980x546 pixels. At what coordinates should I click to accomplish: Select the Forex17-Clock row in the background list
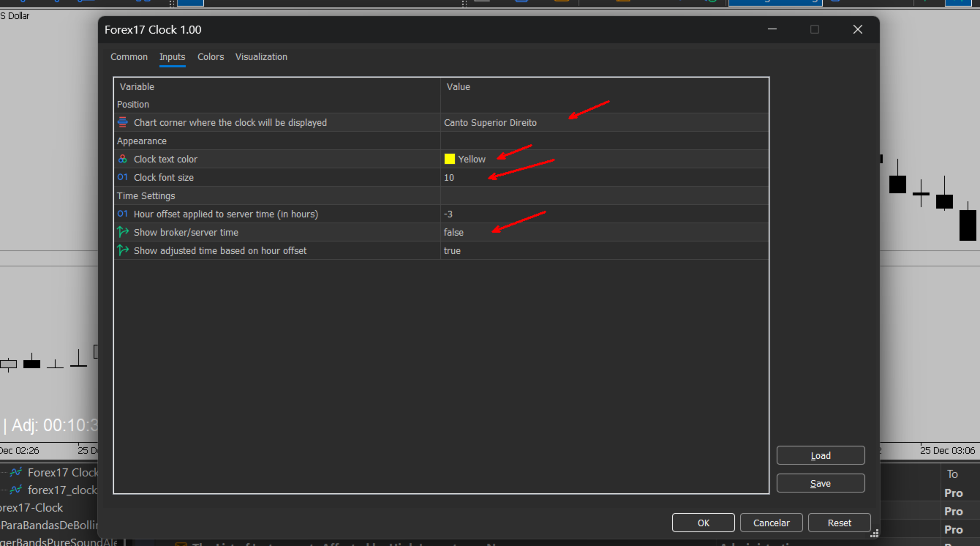[x=31, y=507]
